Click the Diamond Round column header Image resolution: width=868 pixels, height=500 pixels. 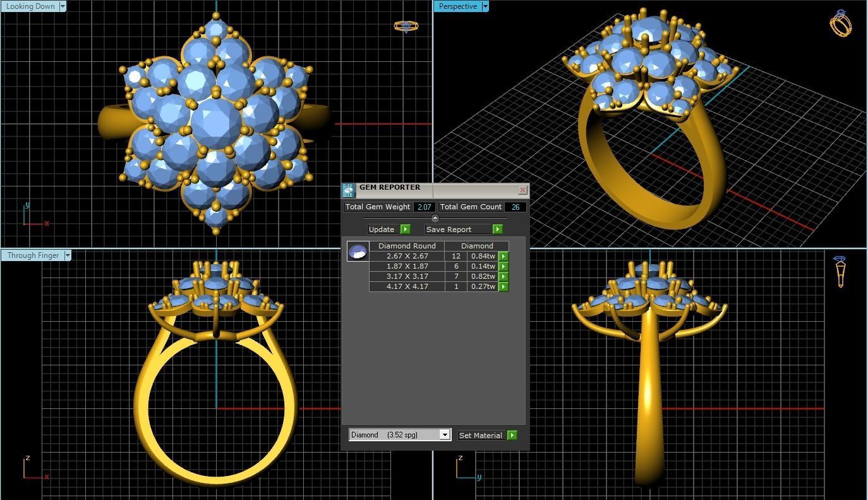(407, 246)
